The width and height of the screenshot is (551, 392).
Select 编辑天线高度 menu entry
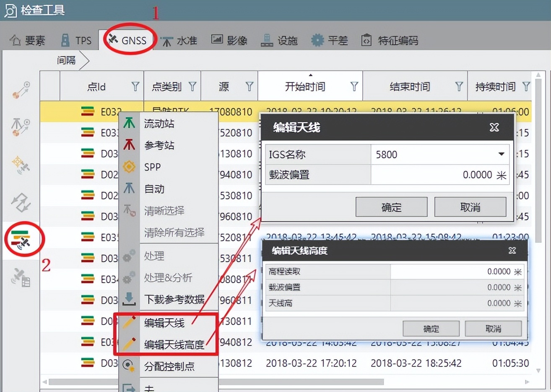pos(169,345)
